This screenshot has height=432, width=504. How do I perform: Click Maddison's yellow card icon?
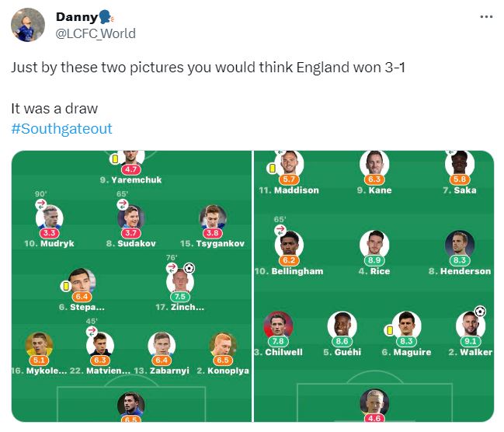[272, 169]
